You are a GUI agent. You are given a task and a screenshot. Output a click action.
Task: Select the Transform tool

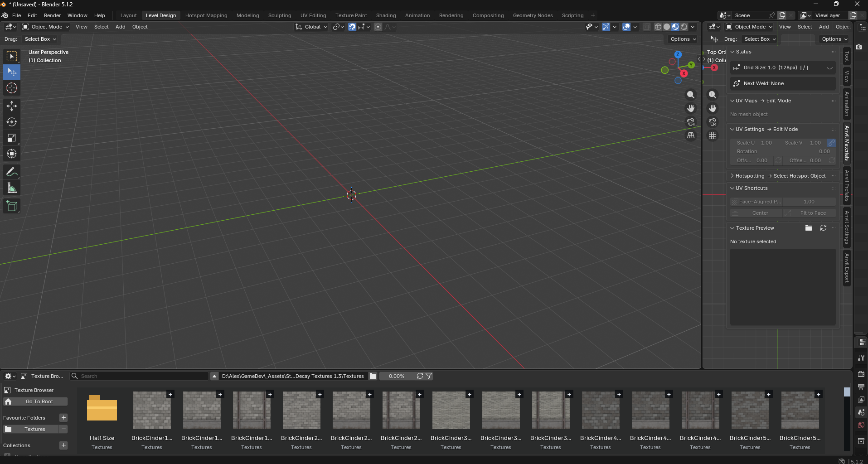coord(12,154)
